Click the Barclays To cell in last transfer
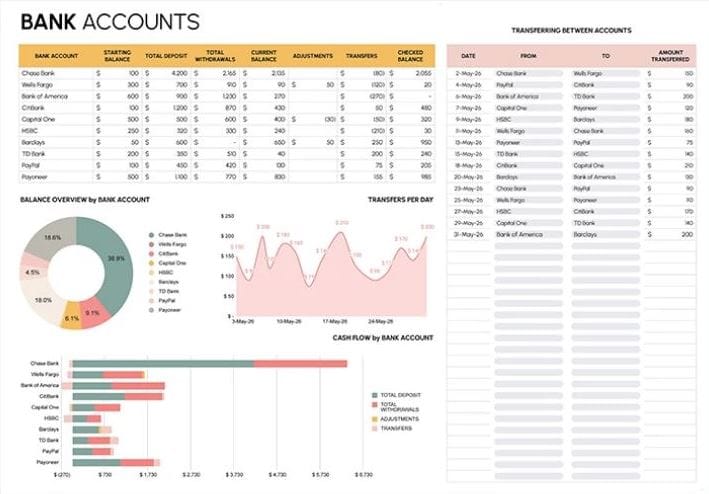This screenshot has width=709, height=494. tap(606, 235)
